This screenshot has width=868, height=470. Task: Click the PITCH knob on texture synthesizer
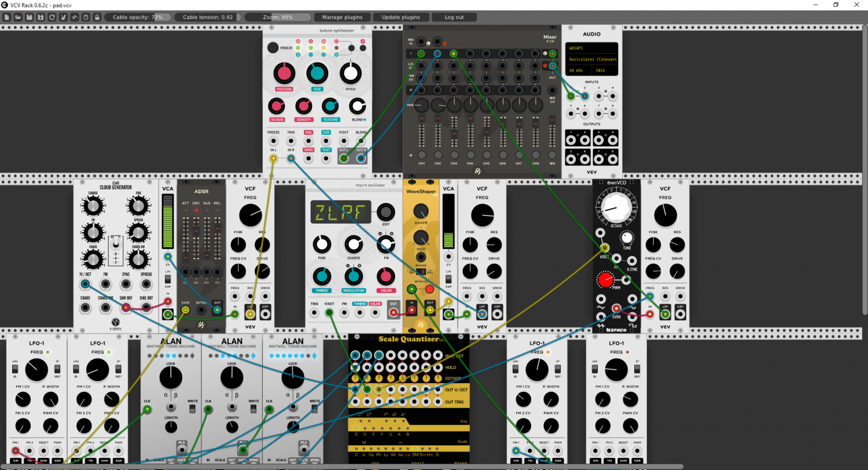(x=350, y=73)
